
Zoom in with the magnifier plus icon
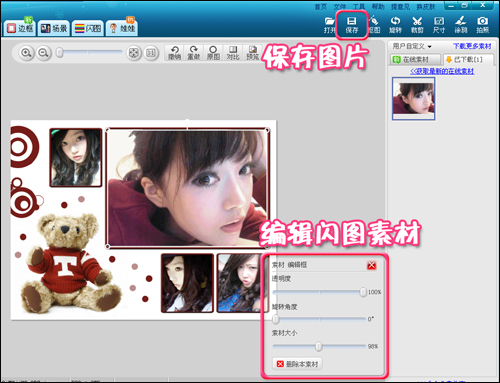tap(26, 53)
